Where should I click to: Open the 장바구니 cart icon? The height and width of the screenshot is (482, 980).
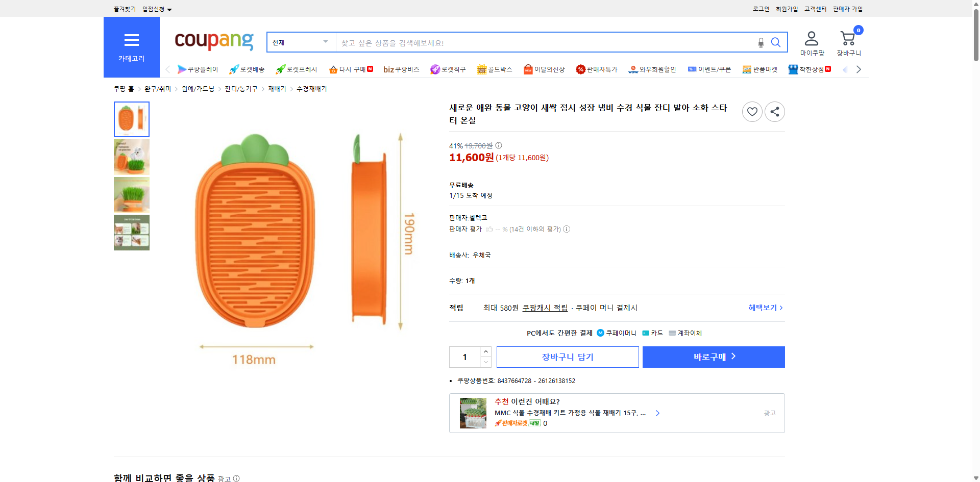click(847, 37)
